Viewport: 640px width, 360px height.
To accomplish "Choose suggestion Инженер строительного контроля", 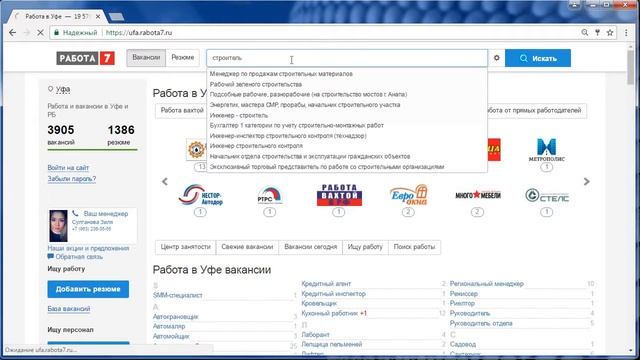I will pos(256,146).
